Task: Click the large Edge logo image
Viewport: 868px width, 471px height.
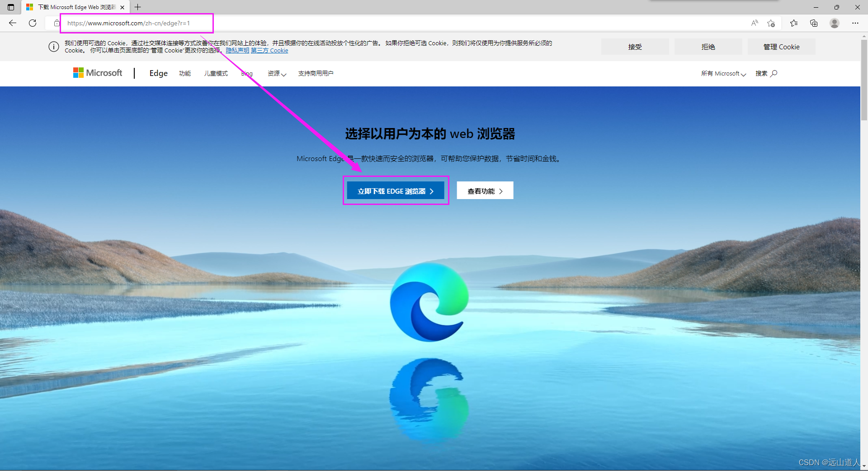Action: [x=429, y=302]
